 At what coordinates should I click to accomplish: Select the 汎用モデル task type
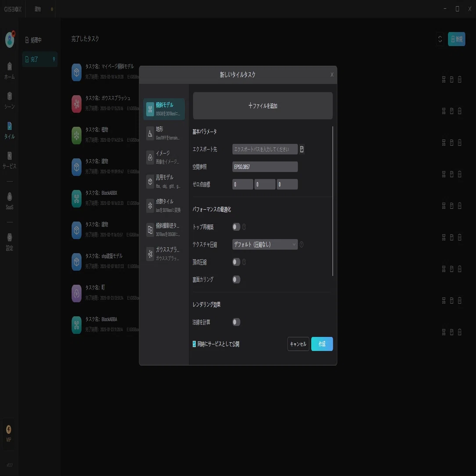point(164,181)
